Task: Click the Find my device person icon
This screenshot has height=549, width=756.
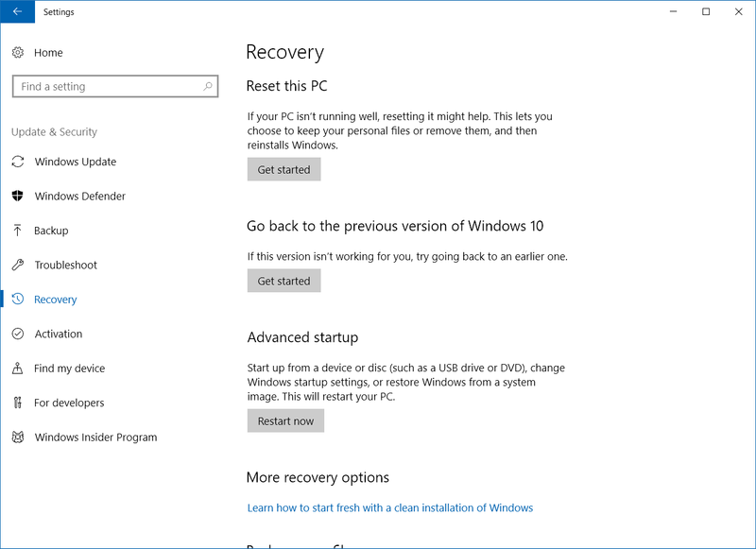Action: point(18,369)
